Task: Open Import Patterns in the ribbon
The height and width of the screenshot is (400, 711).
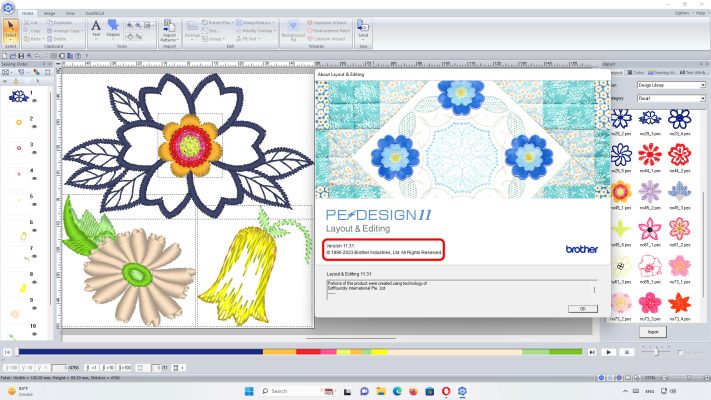Action: click(x=169, y=31)
